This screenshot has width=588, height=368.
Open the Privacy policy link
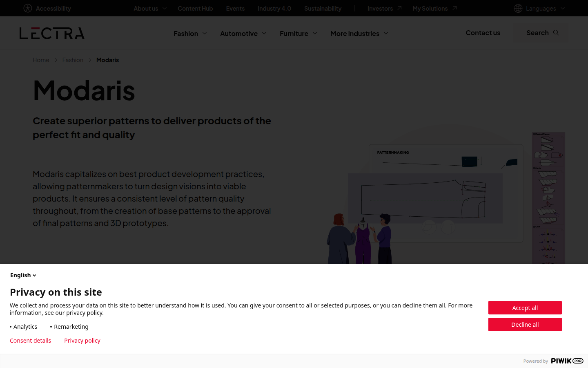(x=82, y=341)
